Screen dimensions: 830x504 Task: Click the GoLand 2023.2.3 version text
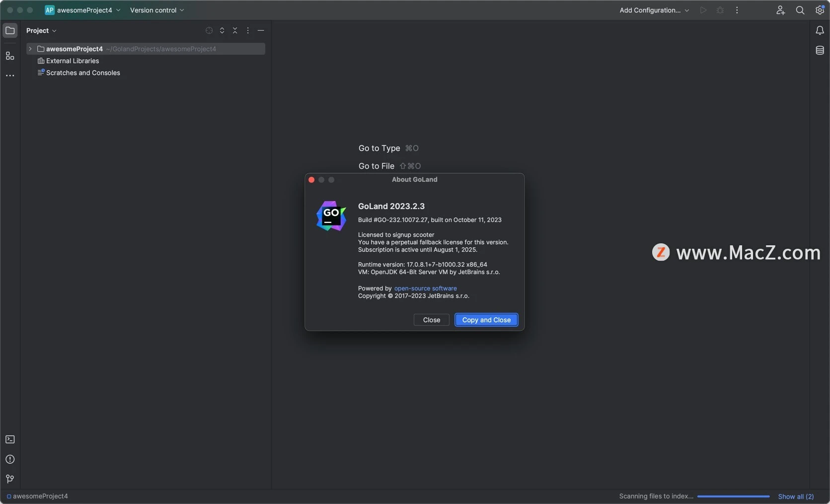391,206
